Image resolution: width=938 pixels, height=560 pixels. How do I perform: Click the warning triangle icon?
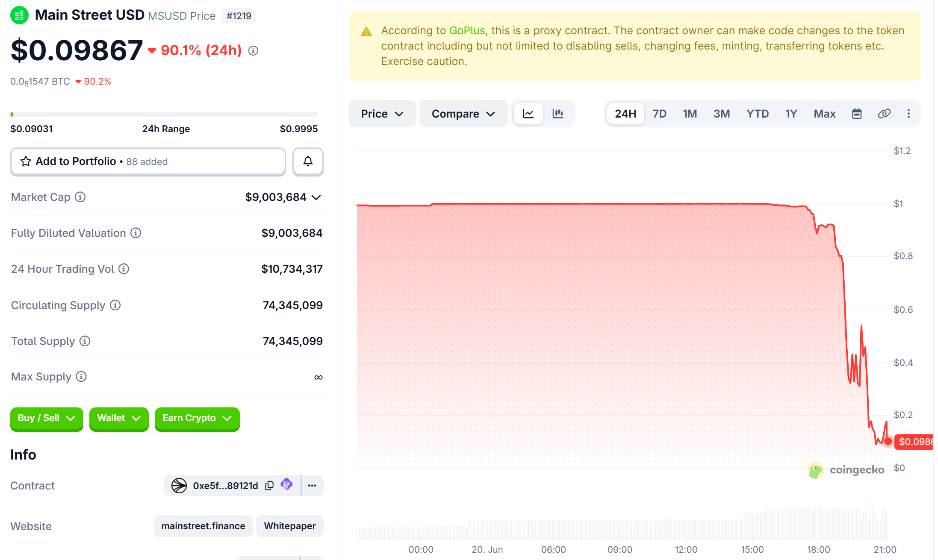click(x=366, y=32)
